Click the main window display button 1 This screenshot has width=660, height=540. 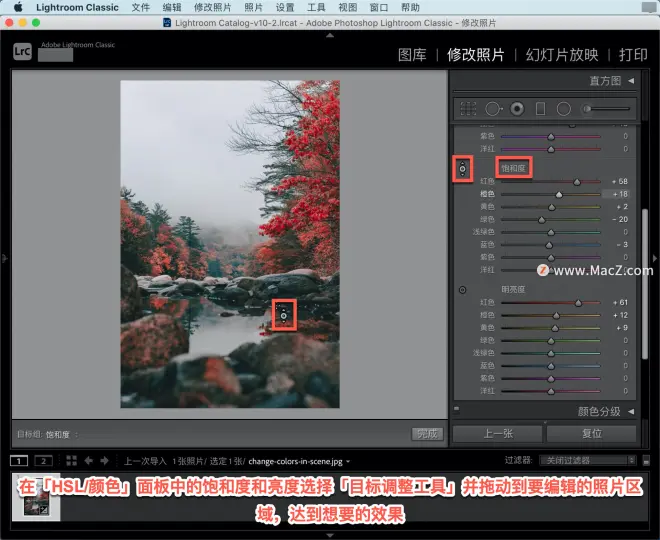point(19,461)
